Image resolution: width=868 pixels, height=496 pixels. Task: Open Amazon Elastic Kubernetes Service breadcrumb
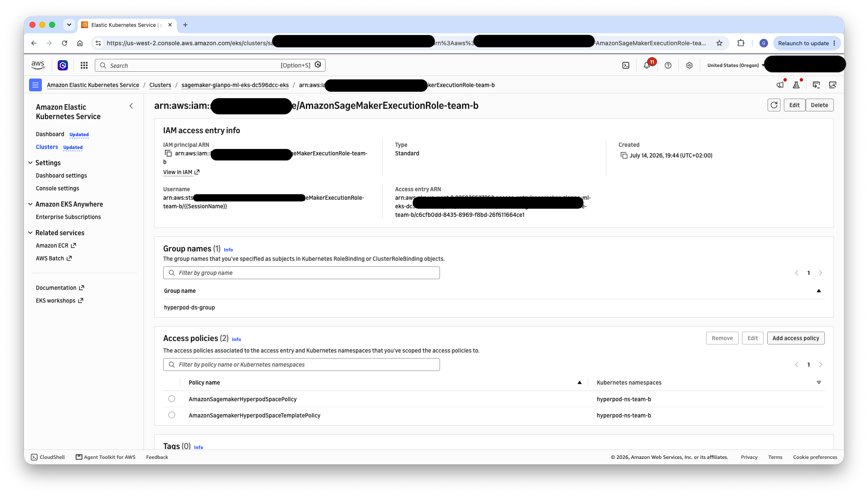pos(93,85)
